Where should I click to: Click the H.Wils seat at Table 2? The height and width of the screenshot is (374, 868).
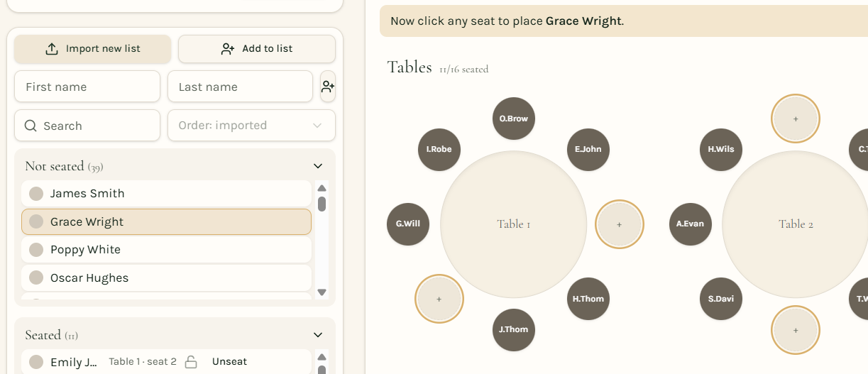[x=721, y=150]
